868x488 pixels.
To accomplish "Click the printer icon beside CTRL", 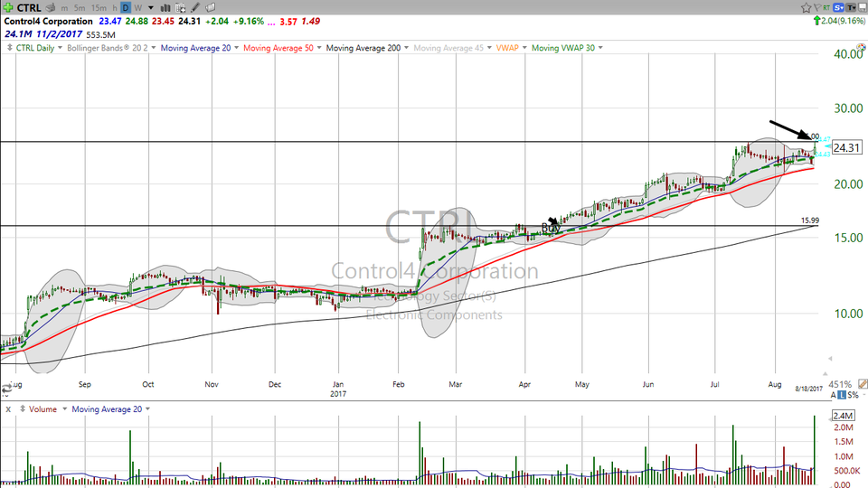I will [51, 8].
